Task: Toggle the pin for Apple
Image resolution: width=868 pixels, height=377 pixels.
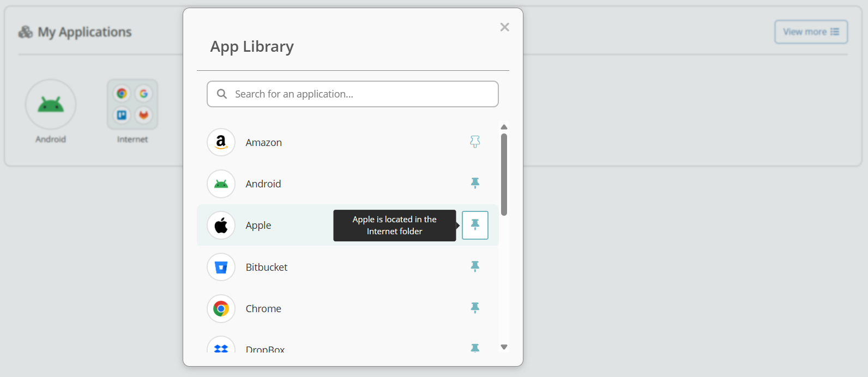Action: point(475,225)
